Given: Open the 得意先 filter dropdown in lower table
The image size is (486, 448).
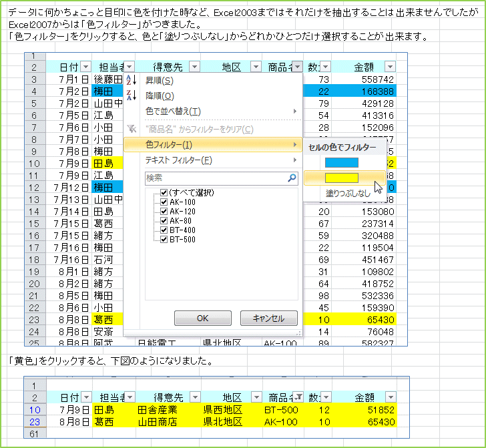Looking at the screenshot, I should [x=195, y=397].
